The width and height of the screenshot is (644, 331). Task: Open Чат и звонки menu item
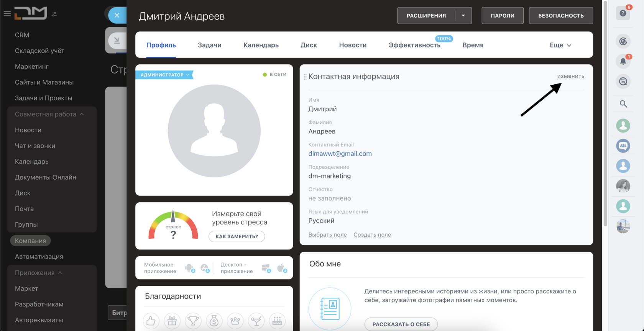[35, 146]
